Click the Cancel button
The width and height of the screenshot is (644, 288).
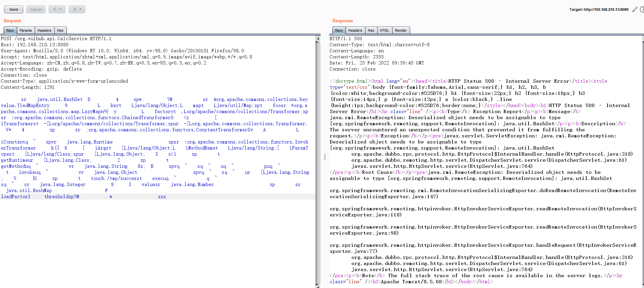click(36, 9)
